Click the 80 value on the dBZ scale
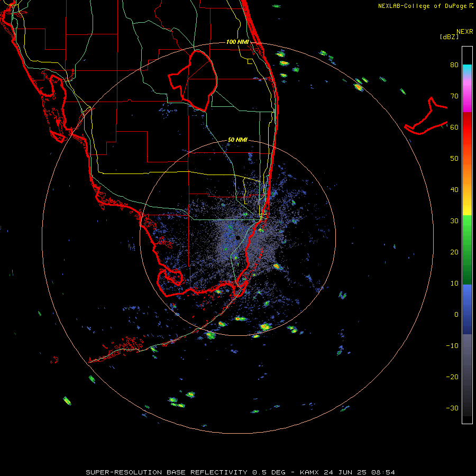Viewport: 476px width, 476px height. point(454,65)
